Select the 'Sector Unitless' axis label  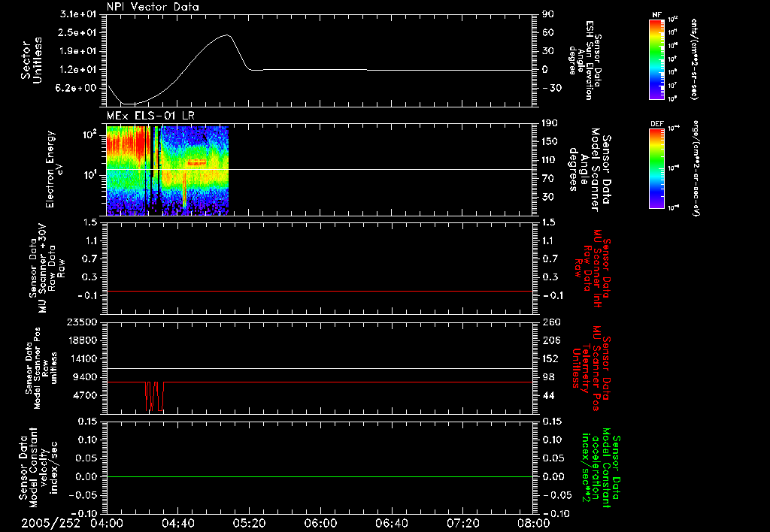(32, 60)
